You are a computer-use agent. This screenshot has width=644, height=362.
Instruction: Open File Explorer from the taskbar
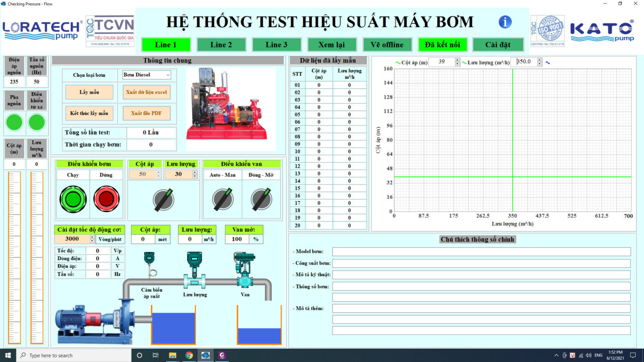172,355
